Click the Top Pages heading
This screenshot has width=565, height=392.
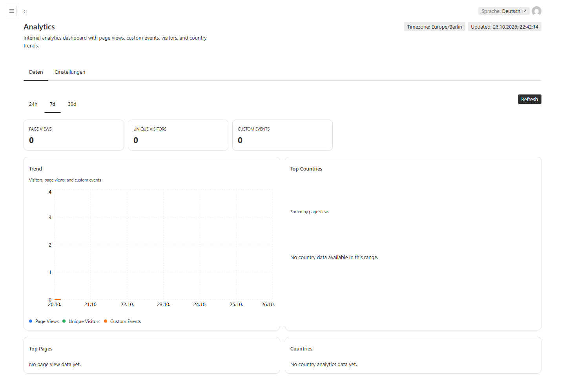coord(41,349)
